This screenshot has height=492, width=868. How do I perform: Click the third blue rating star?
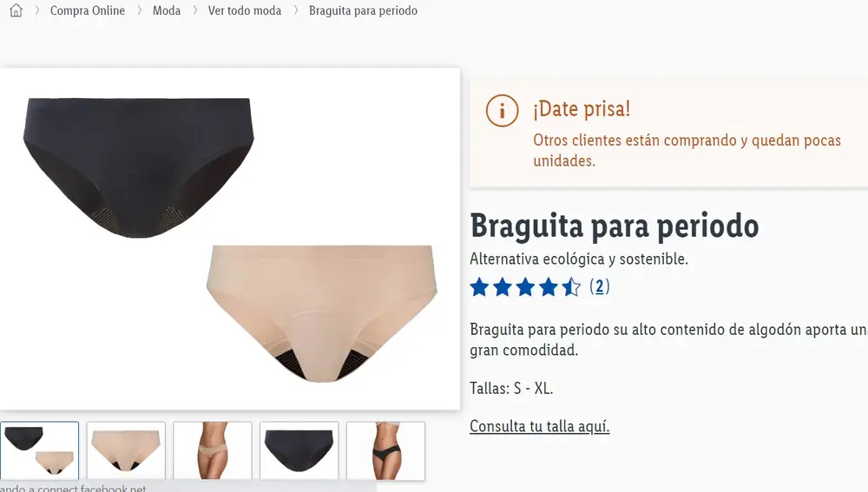[525, 287]
